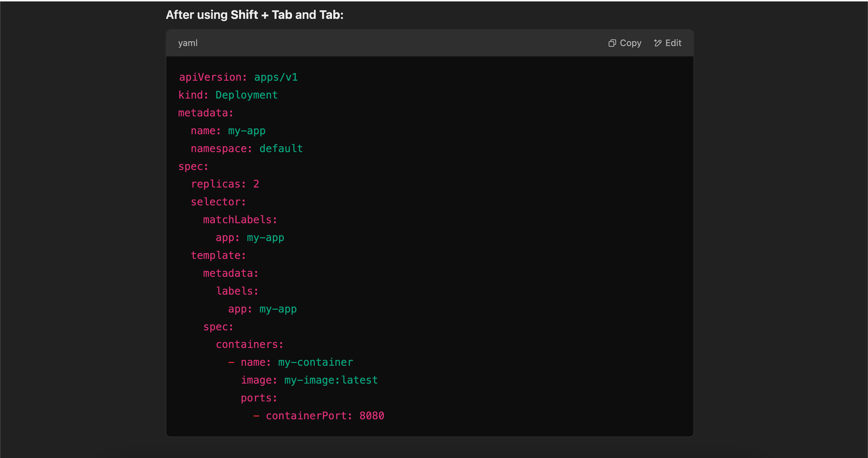Click the template: key
This screenshot has height=458, width=868.
pyautogui.click(x=218, y=256)
